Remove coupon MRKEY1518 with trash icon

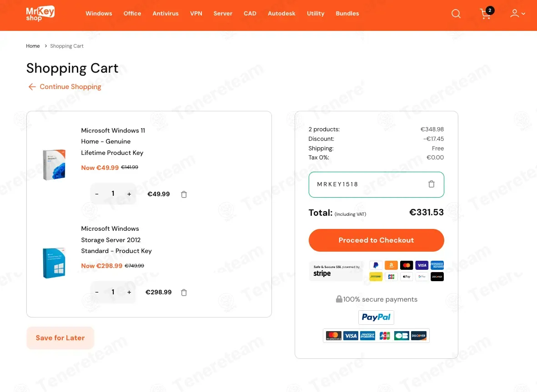(x=432, y=184)
